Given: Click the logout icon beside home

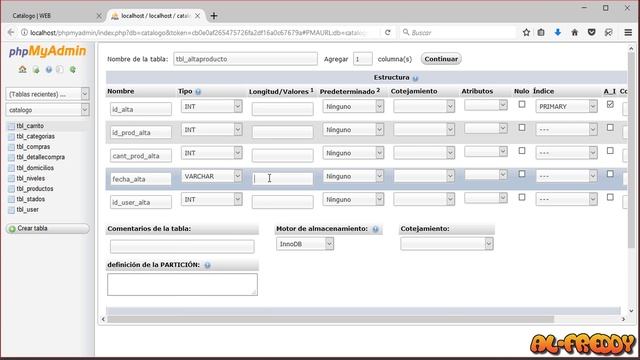Looking at the screenshot, I should (36, 70).
